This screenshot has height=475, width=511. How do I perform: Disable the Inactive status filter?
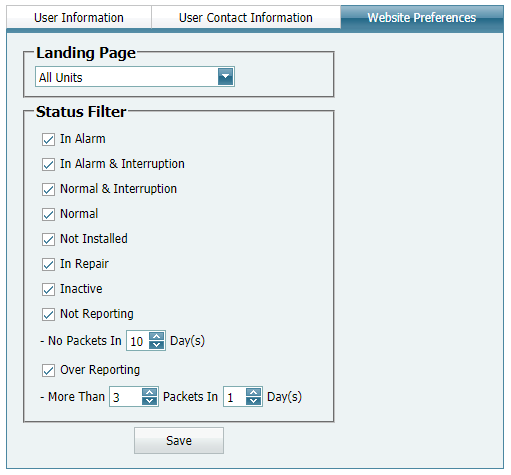(48, 289)
